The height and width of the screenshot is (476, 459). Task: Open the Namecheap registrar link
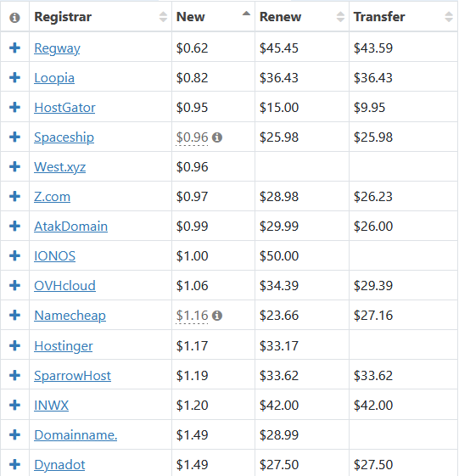70,316
